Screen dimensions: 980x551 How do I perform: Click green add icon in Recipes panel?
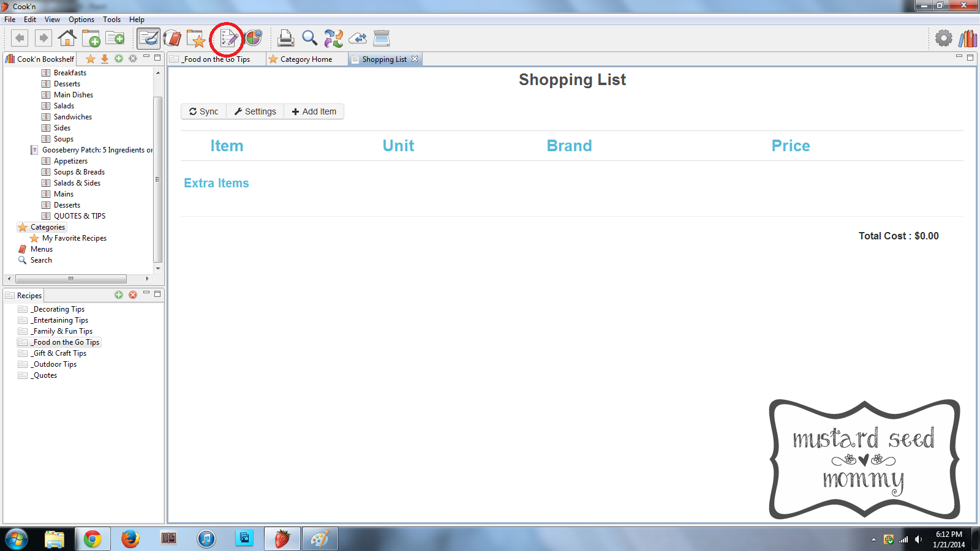[119, 294]
